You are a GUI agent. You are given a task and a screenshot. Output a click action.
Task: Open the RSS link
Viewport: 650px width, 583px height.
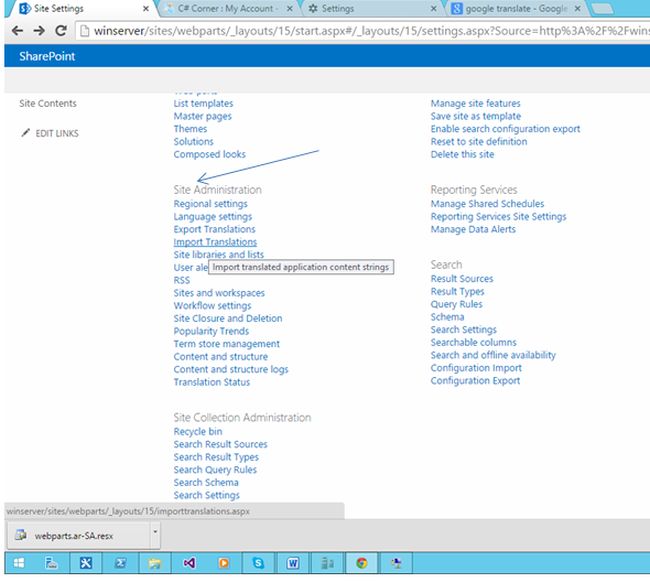tap(182, 280)
